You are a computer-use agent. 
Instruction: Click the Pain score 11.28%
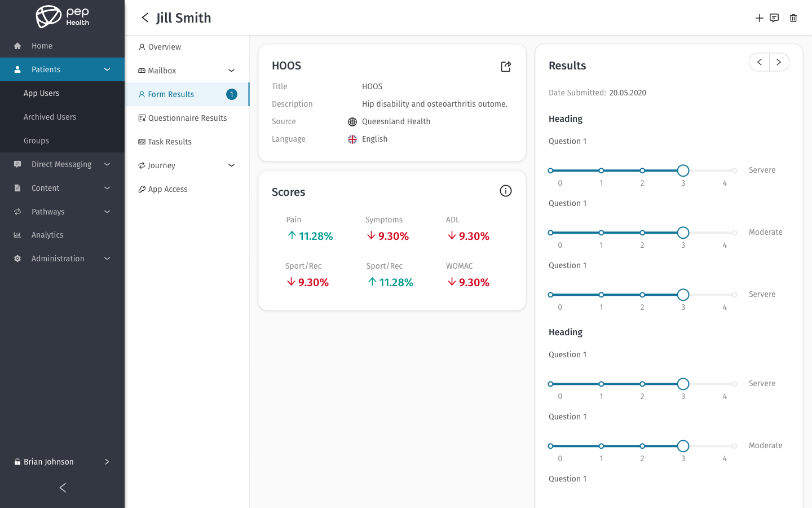pyautogui.click(x=310, y=236)
